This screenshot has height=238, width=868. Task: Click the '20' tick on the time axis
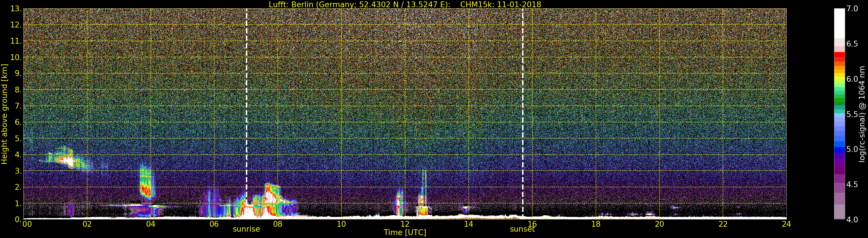659,224
